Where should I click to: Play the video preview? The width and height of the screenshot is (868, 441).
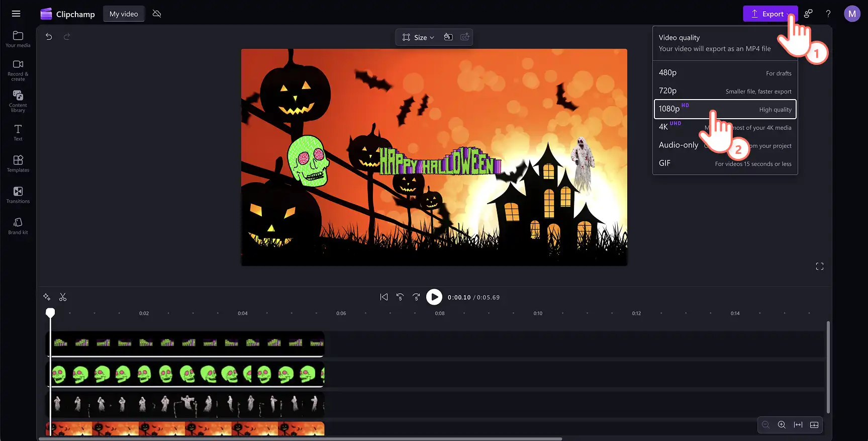[434, 297]
